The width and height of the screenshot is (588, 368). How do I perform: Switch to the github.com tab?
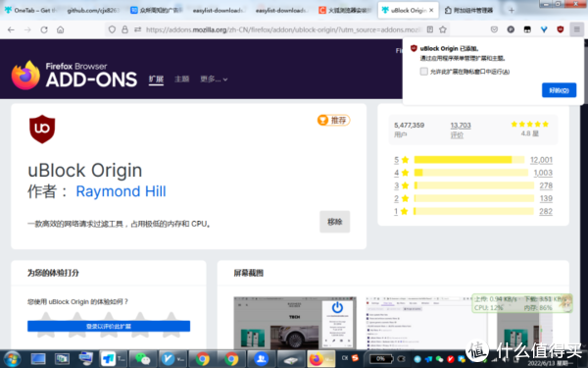(92, 10)
